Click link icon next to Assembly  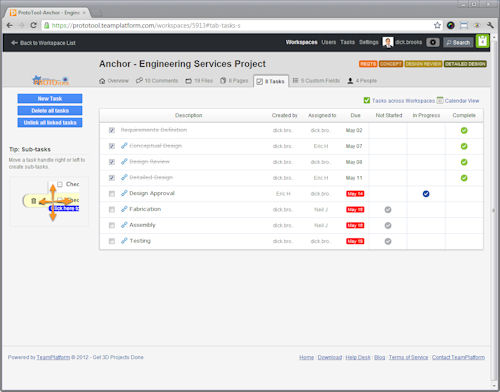[124, 225]
